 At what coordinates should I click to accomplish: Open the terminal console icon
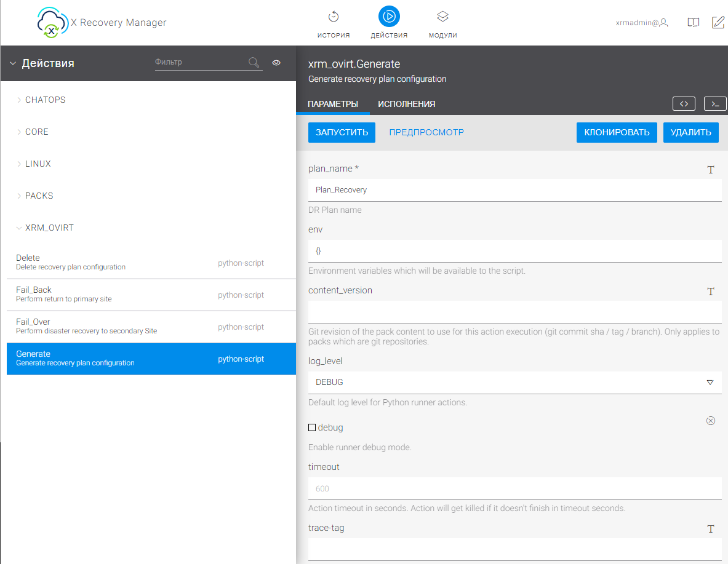(715, 104)
